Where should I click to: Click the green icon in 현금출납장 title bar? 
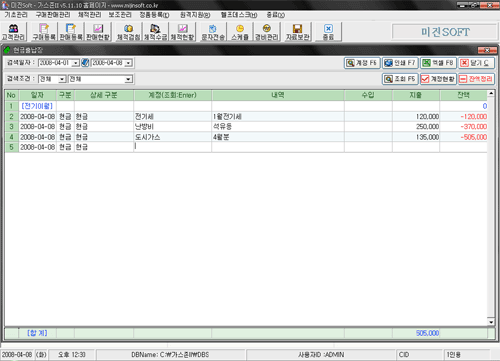7,50
